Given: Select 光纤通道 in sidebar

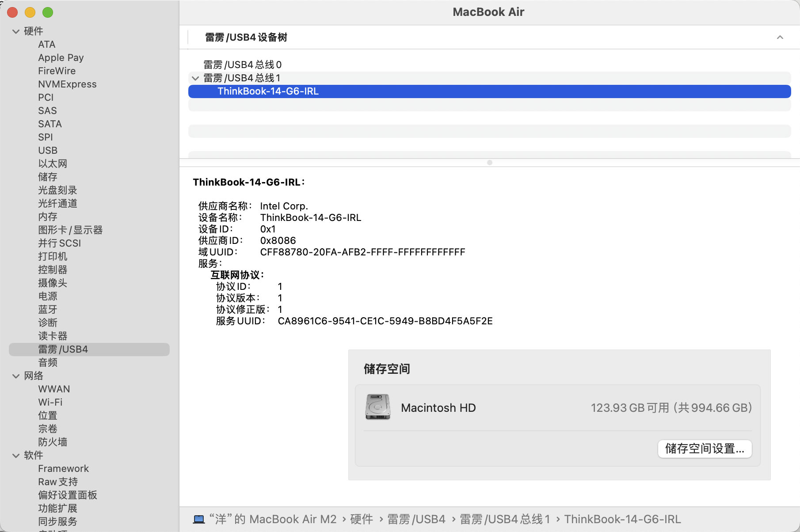Looking at the screenshot, I should click(57, 204).
